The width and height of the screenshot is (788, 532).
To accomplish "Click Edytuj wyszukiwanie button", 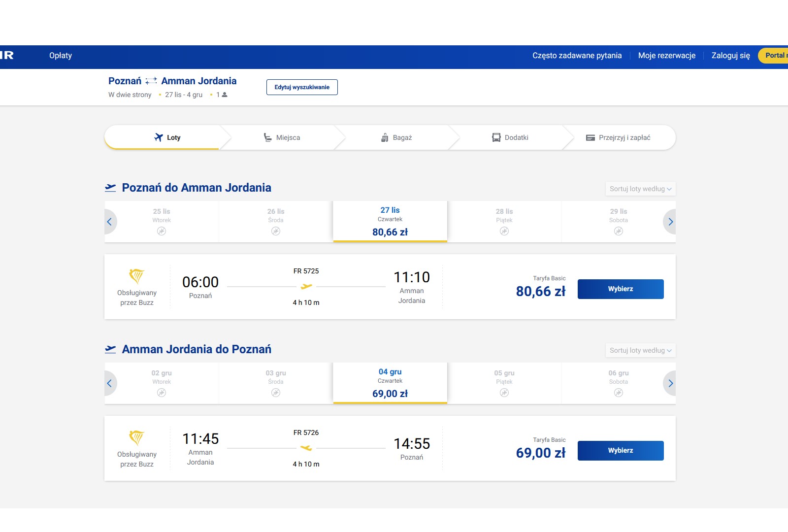I will pyautogui.click(x=302, y=87).
